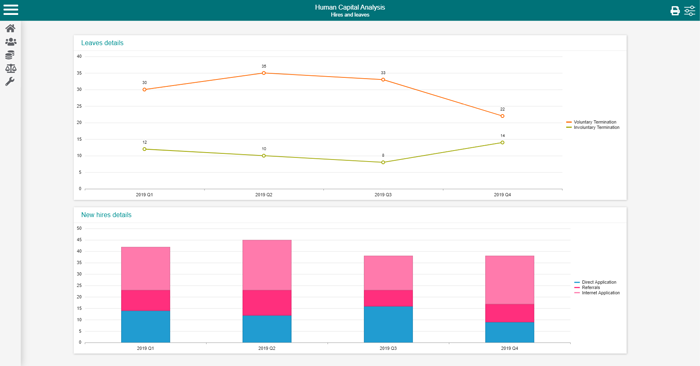The height and width of the screenshot is (366, 700).
Task: Click the Hires and leaves subtitle
Action: point(350,15)
